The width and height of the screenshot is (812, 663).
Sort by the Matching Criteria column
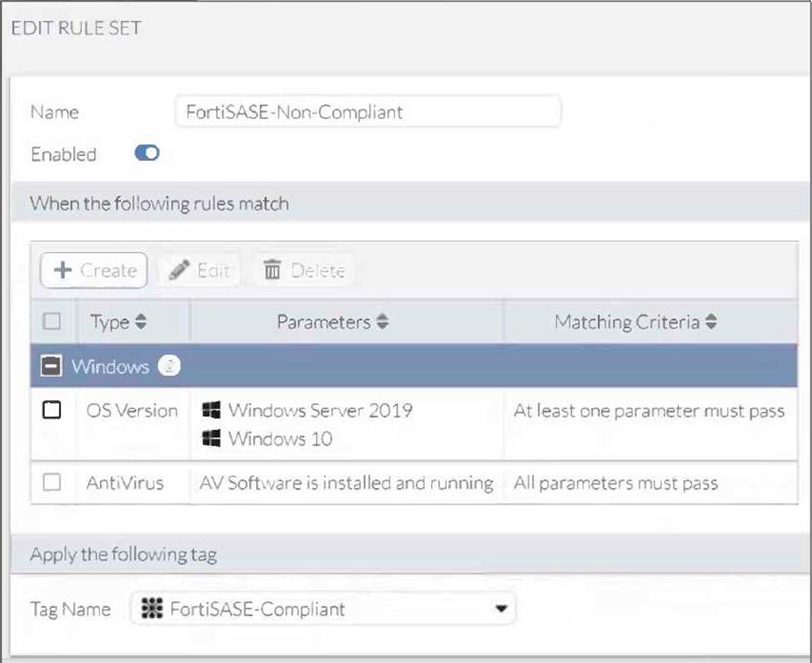coord(711,322)
